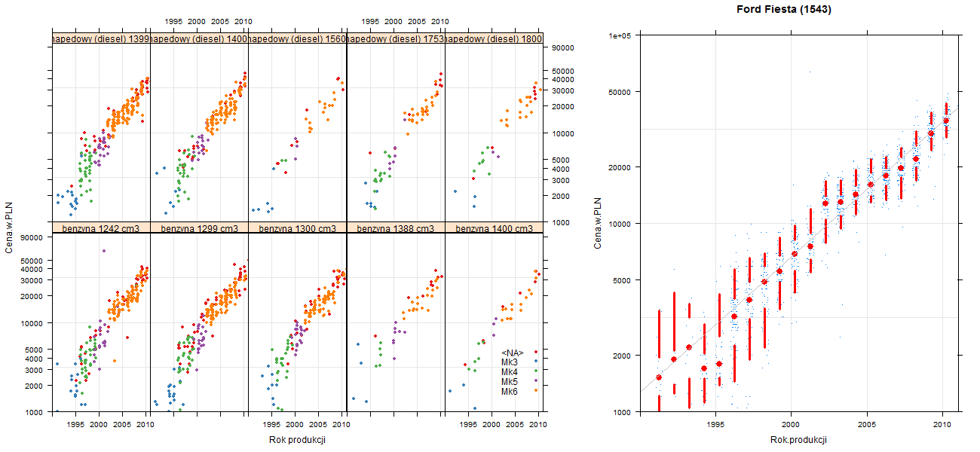This screenshot has height=452, width=980.
Task: Click the 1995 tick above the diesel 1400 panel
Action: click(173, 22)
